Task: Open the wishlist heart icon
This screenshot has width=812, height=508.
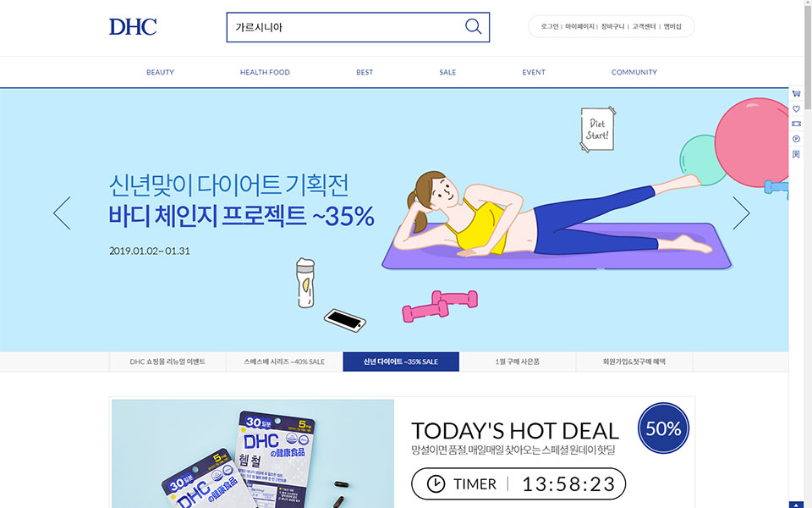Action: point(797,109)
